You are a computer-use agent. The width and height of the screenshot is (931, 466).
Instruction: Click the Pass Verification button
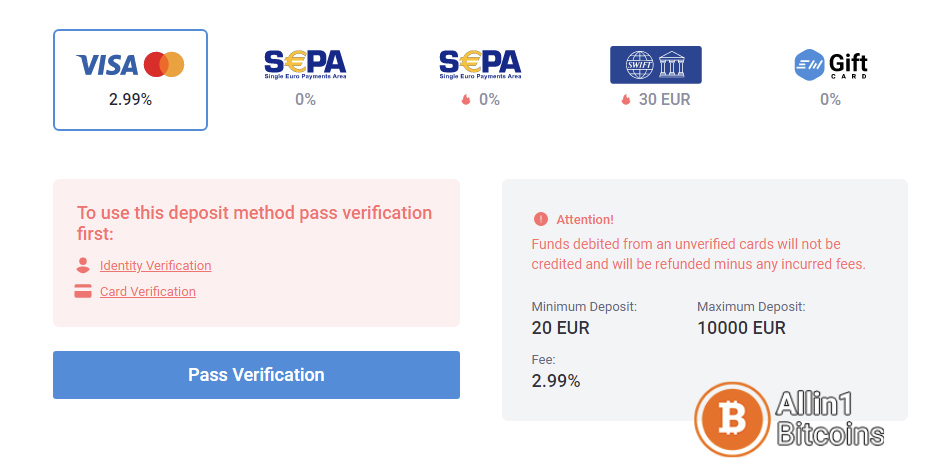(x=256, y=375)
